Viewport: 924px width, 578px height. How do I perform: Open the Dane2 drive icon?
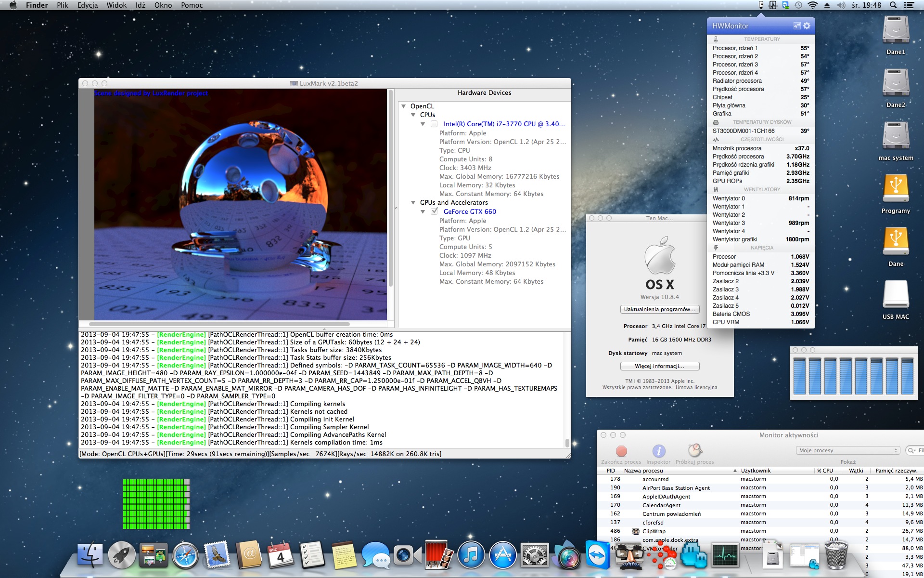pos(896,83)
